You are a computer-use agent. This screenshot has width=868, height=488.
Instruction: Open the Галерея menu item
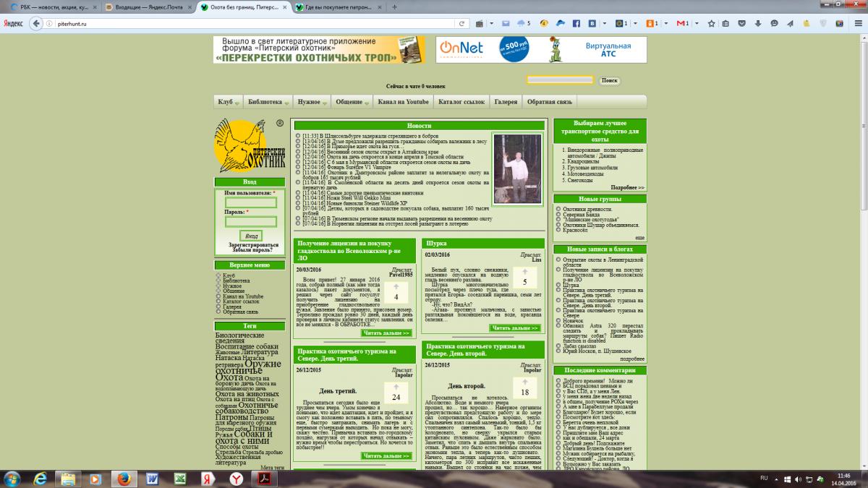pyautogui.click(x=506, y=102)
